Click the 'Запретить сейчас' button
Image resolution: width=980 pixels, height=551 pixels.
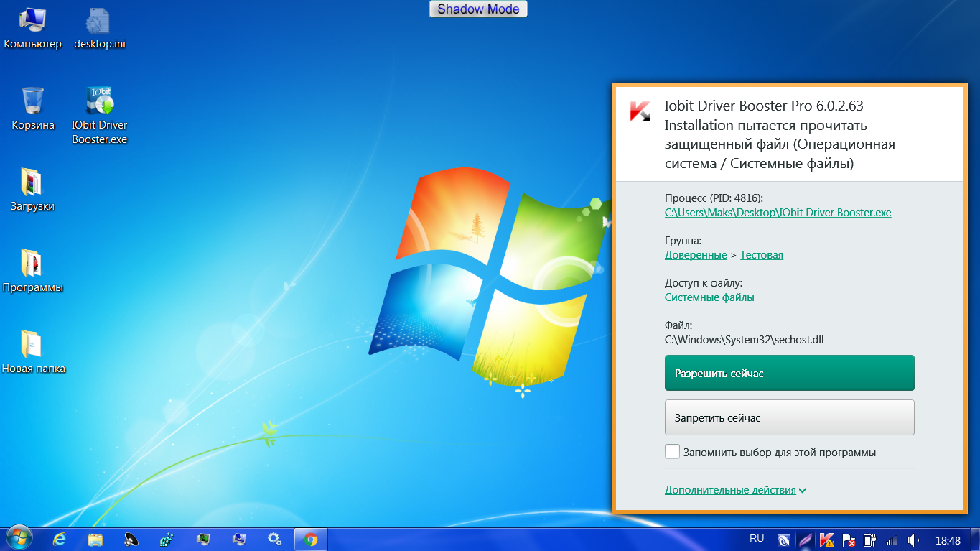click(789, 417)
